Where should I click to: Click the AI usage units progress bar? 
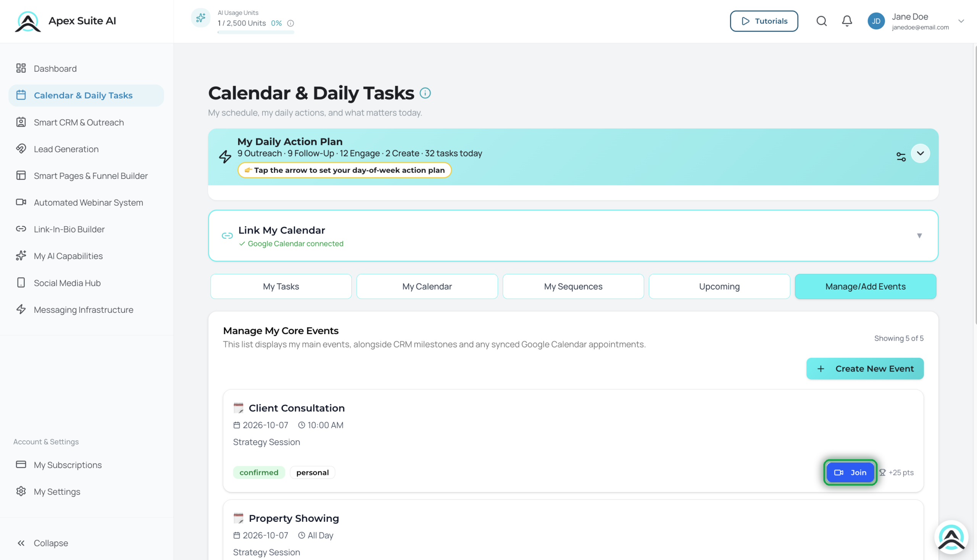tap(255, 32)
